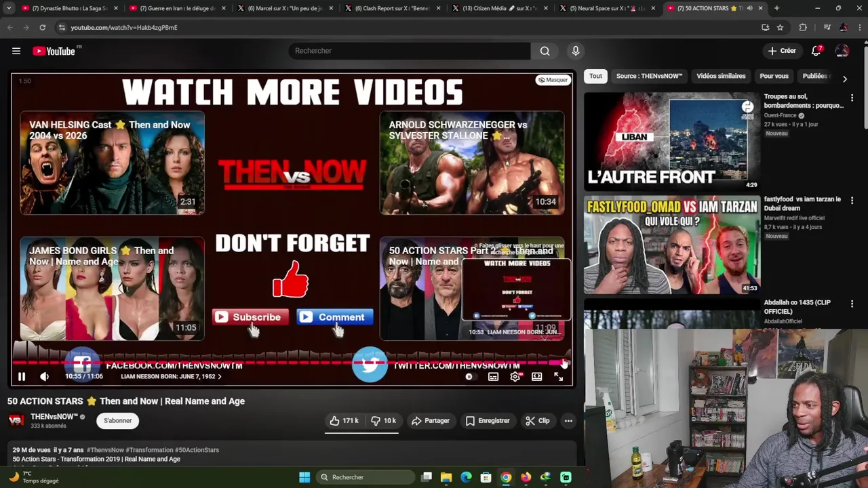Open FASTLYFOOD_OMAD VS IAM TARZAN thumbnail
This screenshot has width=868, height=488.
672,245
